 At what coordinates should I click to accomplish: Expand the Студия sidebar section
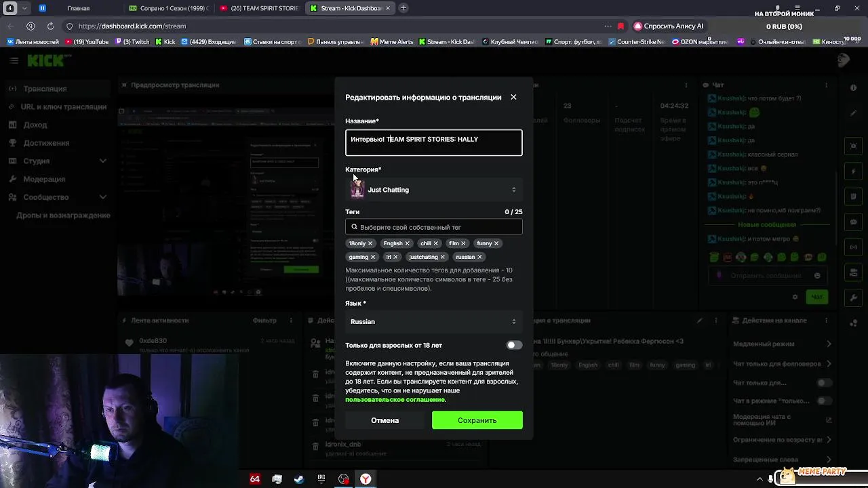tap(58, 161)
